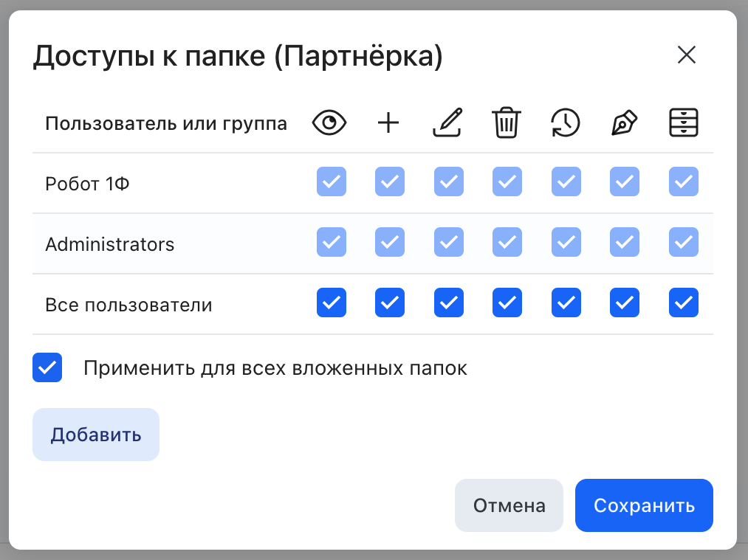Toggle edit permission for Administrators

click(x=449, y=242)
